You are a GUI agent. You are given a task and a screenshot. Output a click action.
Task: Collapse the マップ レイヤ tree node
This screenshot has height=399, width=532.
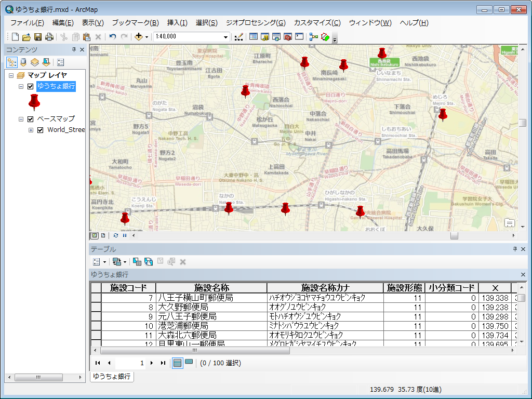(11, 75)
